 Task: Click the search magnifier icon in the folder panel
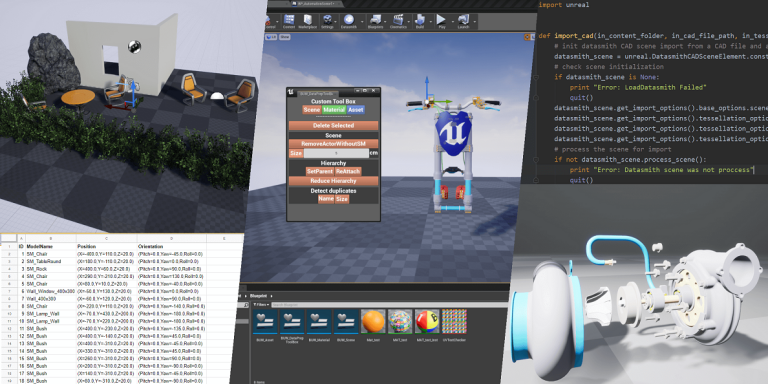tap(246, 305)
